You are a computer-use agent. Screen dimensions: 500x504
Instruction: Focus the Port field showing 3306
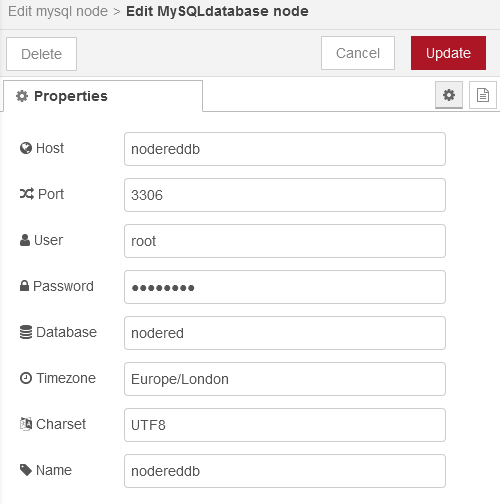click(x=285, y=195)
